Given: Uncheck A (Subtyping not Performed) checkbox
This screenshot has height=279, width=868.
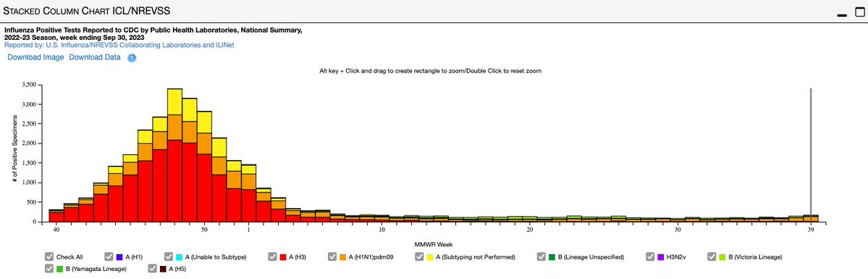Looking at the screenshot, I should [420, 257].
